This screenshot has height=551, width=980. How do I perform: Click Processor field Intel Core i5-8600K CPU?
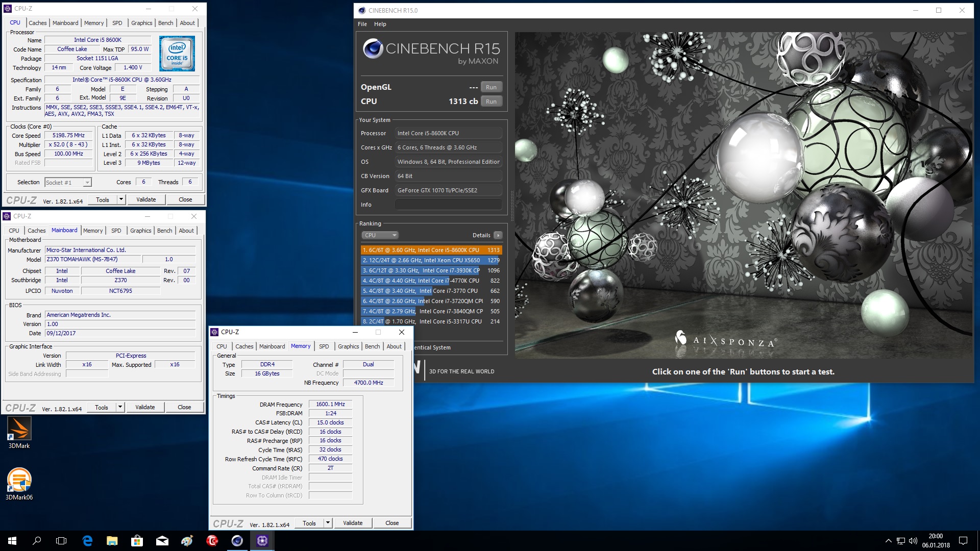point(449,133)
